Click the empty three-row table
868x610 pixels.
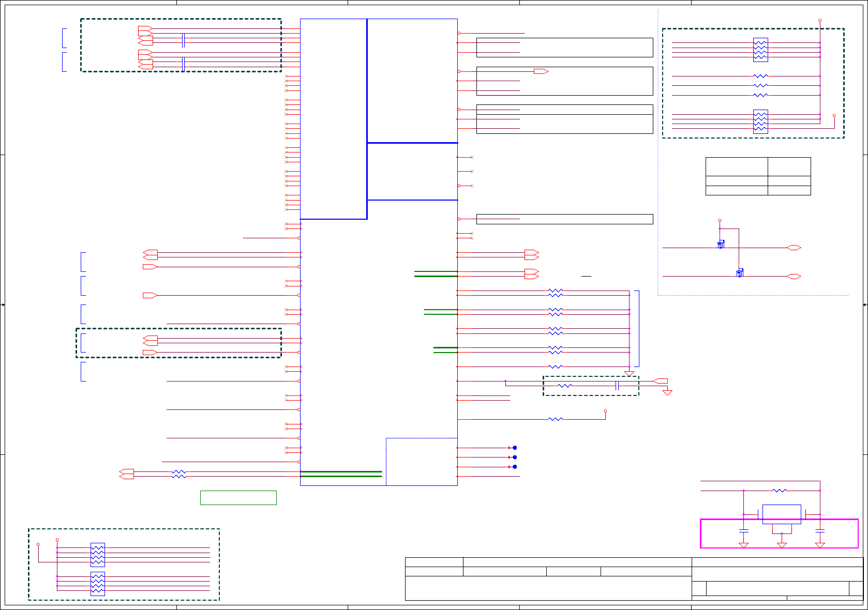click(x=758, y=176)
